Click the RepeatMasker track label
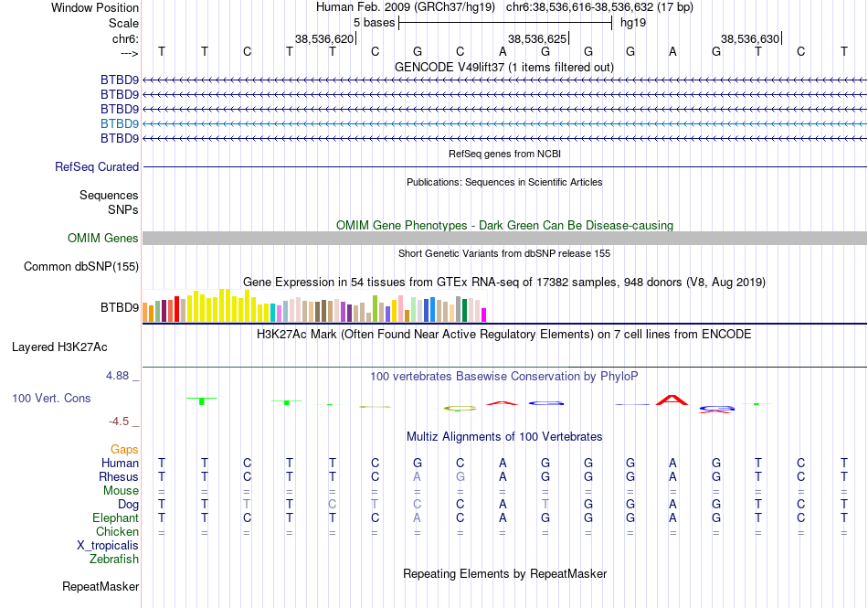Image resolution: width=868 pixels, height=608 pixels. (x=101, y=586)
